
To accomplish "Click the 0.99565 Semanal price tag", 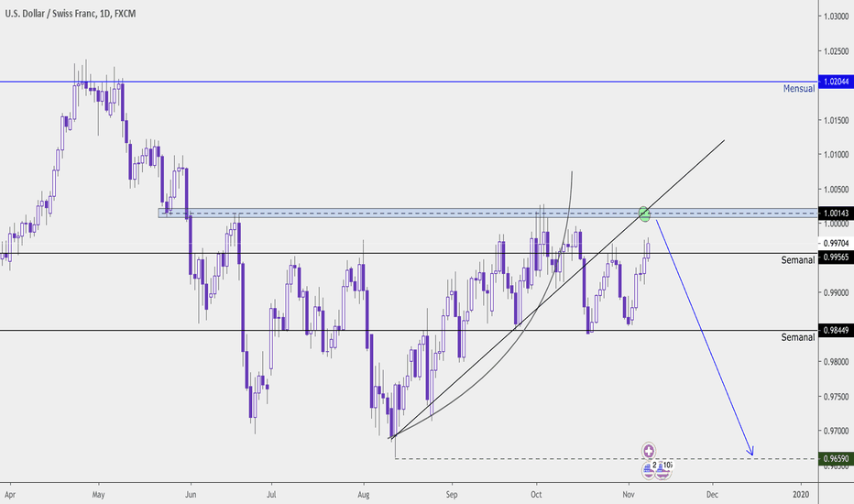I will (x=834, y=257).
